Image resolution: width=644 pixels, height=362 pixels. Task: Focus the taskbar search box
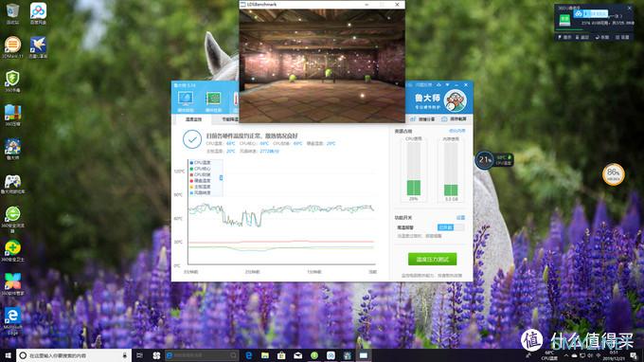74,355
